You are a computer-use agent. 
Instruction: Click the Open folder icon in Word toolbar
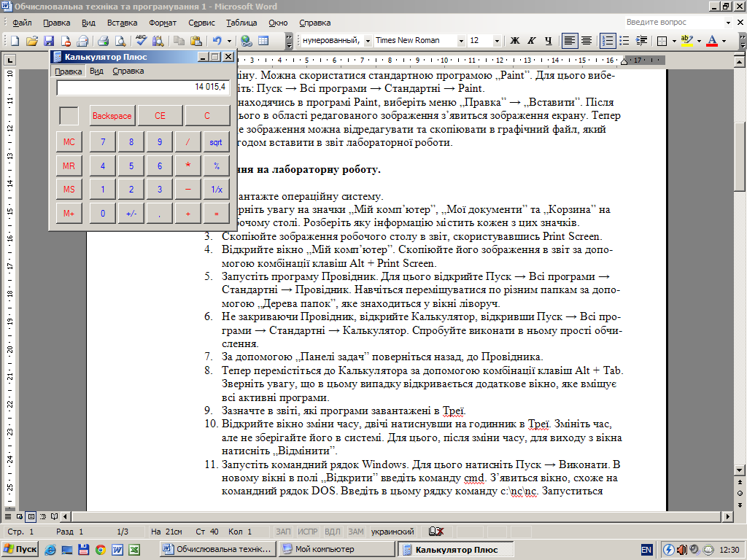click(32, 41)
